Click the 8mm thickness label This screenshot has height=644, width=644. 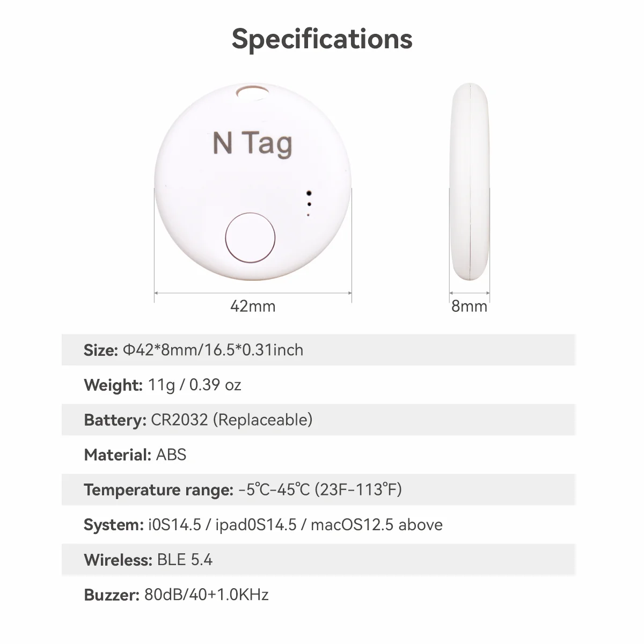(x=470, y=306)
